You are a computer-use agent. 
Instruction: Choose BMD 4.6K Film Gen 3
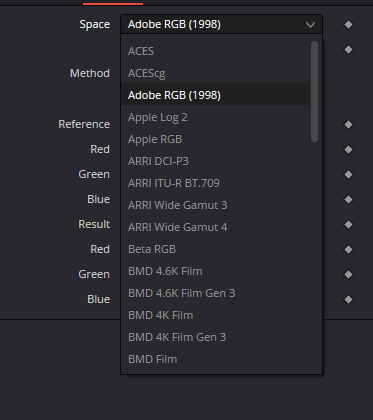click(215, 293)
